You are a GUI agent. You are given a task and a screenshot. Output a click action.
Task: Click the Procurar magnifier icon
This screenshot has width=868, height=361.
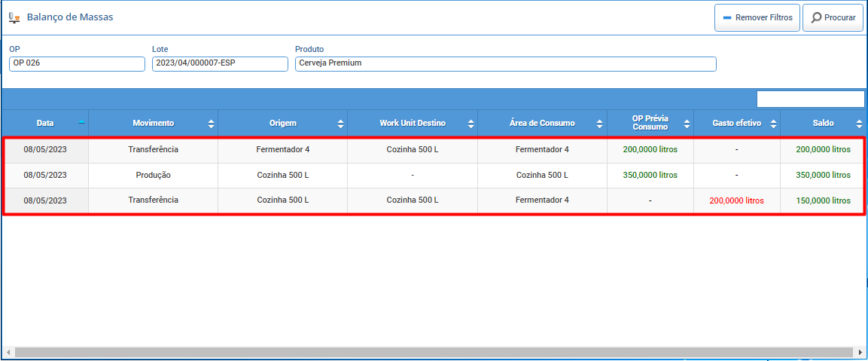[816, 18]
